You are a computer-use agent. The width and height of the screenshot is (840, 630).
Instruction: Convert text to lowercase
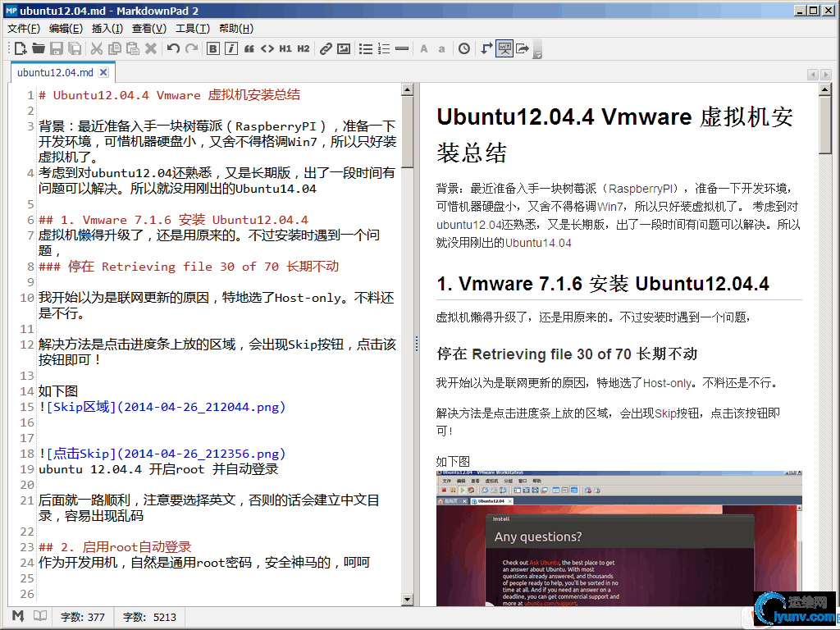[x=441, y=48]
